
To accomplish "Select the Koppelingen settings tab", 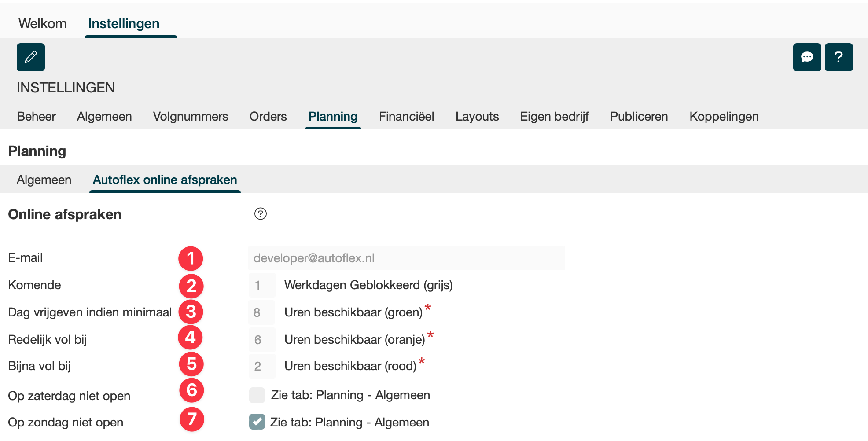I will point(724,117).
